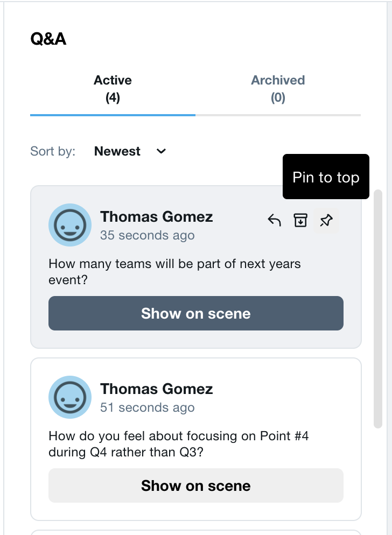Click the Q&A list scrollbar

[377, 309]
